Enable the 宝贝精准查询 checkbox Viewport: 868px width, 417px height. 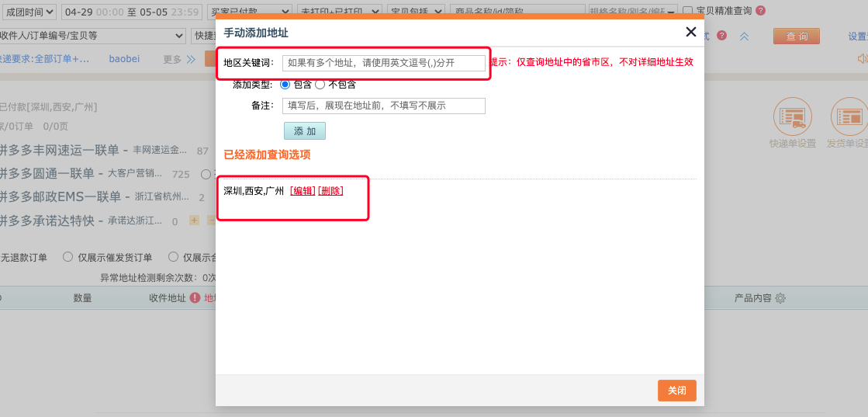pos(688,11)
